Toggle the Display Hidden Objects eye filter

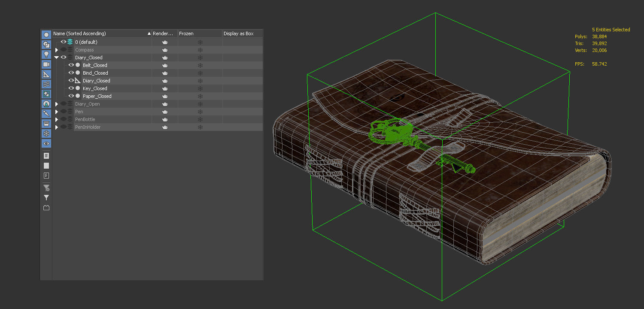[46, 143]
